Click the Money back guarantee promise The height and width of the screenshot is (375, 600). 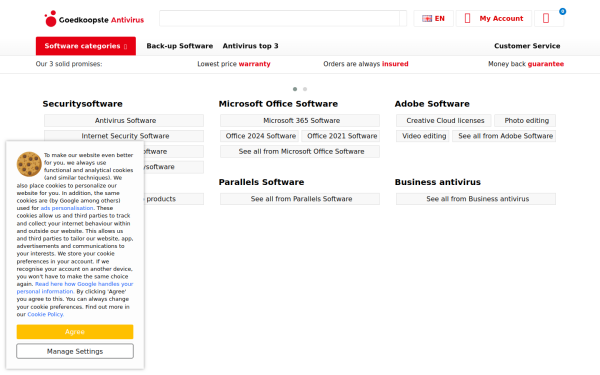click(x=526, y=64)
